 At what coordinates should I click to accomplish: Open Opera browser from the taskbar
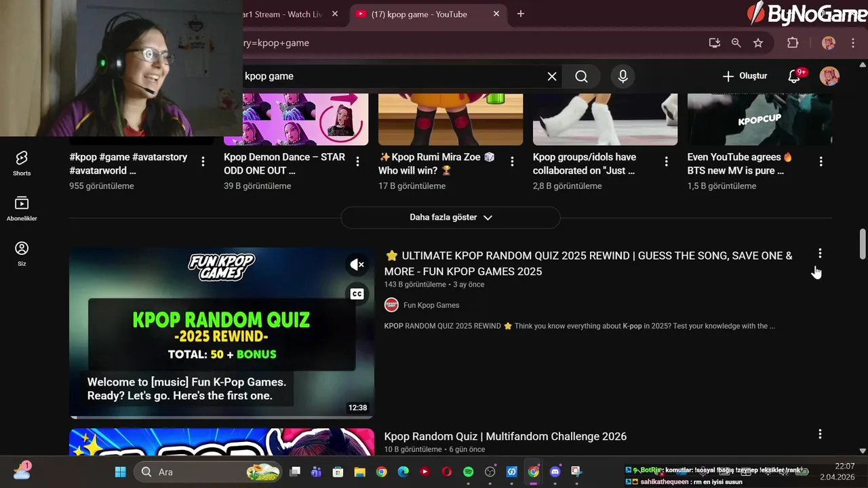(x=446, y=472)
